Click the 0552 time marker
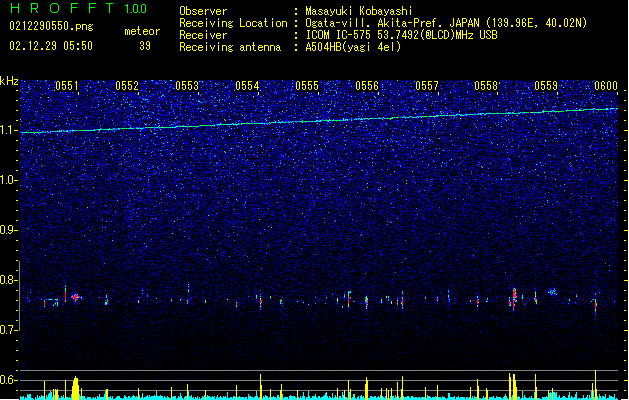 click(x=127, y=85)
